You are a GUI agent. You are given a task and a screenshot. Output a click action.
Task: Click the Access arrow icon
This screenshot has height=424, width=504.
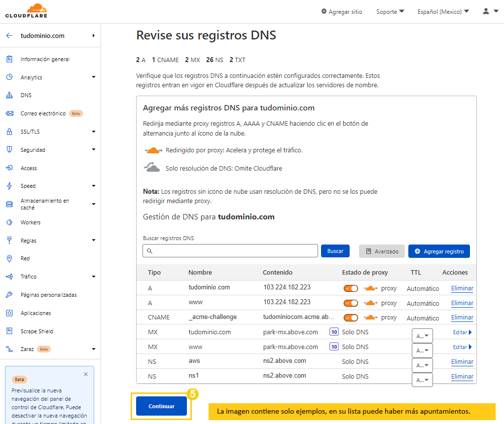point(10,168)
